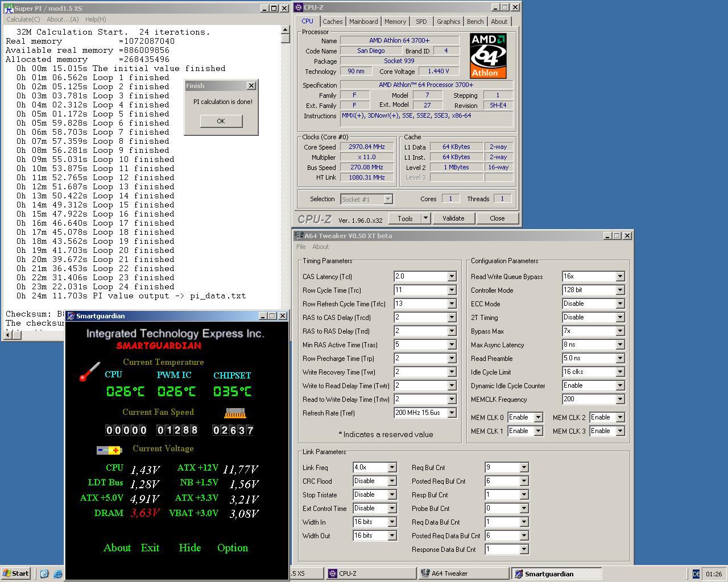Click the heatsink fan icon in Smartguardian

[x=235, y=413]
